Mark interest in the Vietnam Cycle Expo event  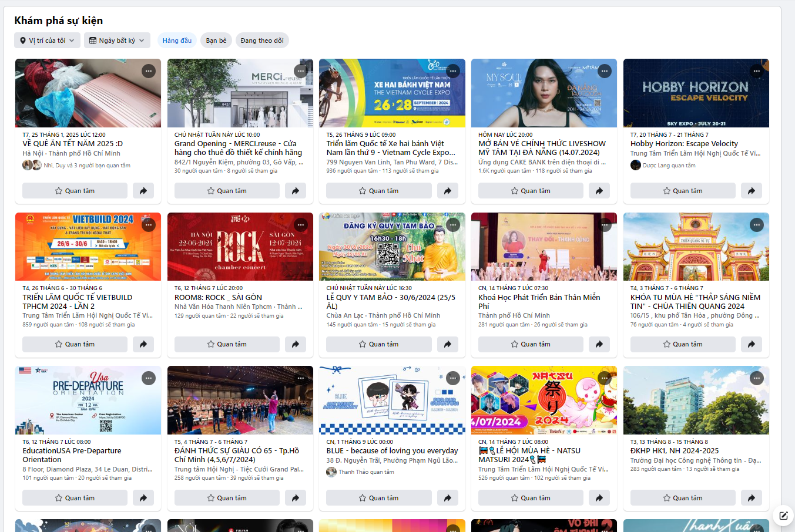(379, 191)
